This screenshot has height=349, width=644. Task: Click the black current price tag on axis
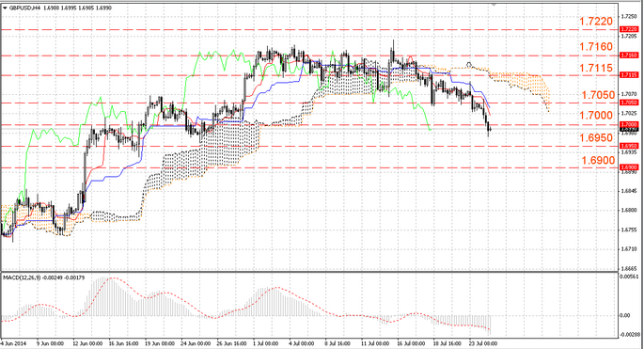pyautogui.click(x=629, y=129)
